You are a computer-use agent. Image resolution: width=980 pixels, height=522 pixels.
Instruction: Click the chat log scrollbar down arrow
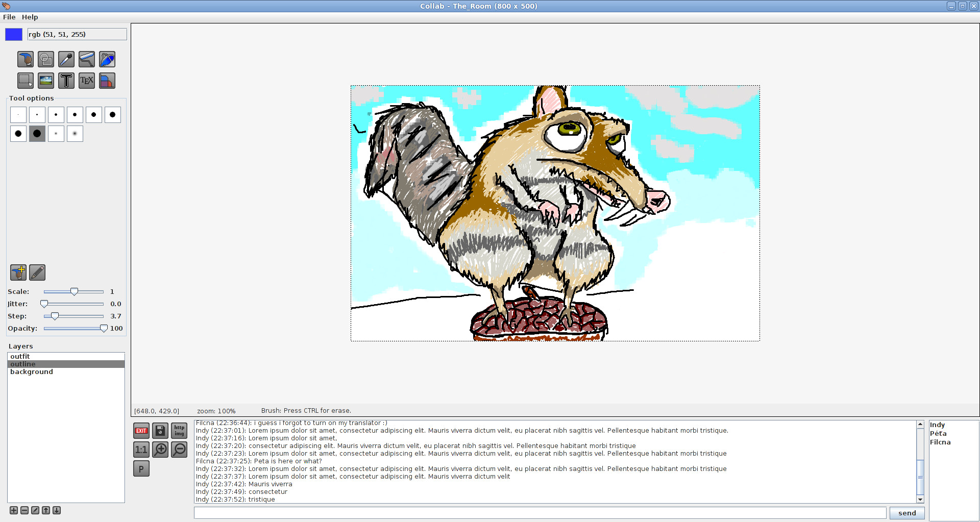tap(920, 500)
